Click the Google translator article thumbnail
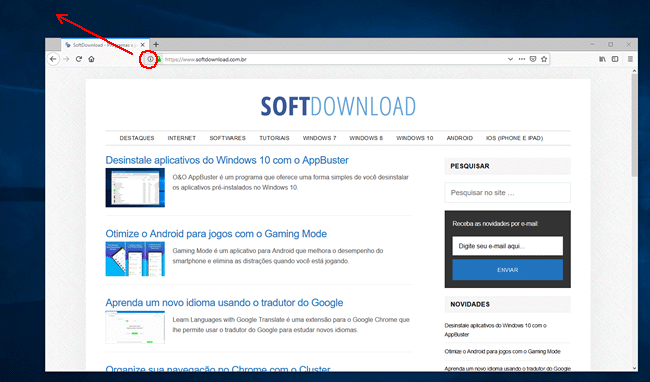 coord(135,327)
